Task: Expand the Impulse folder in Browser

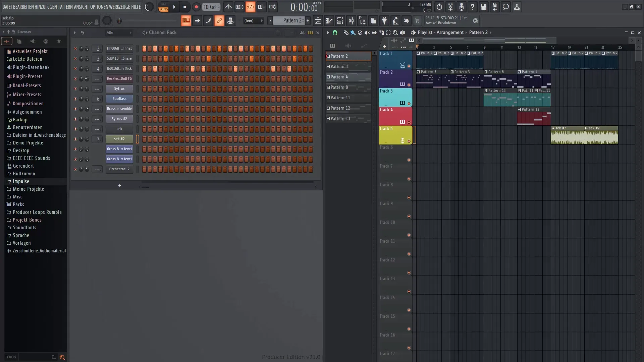Action: point(21,181)
